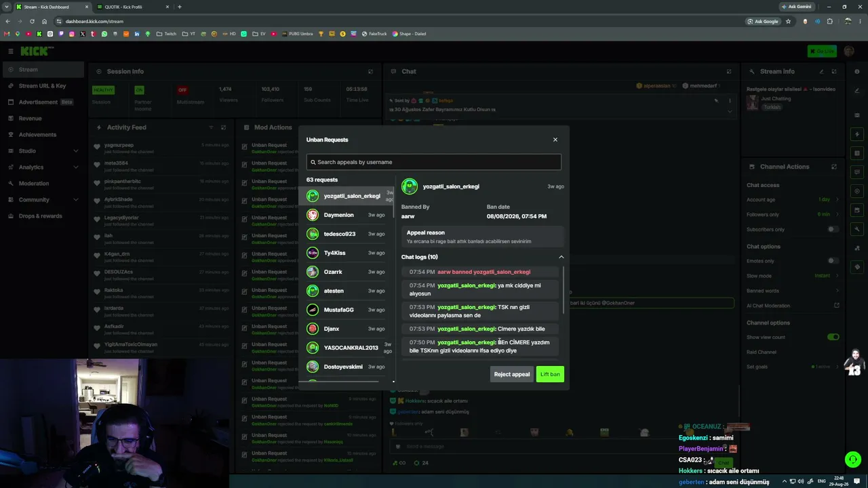Open Activity Feed filter dropdown

click(x=211, y=127)
